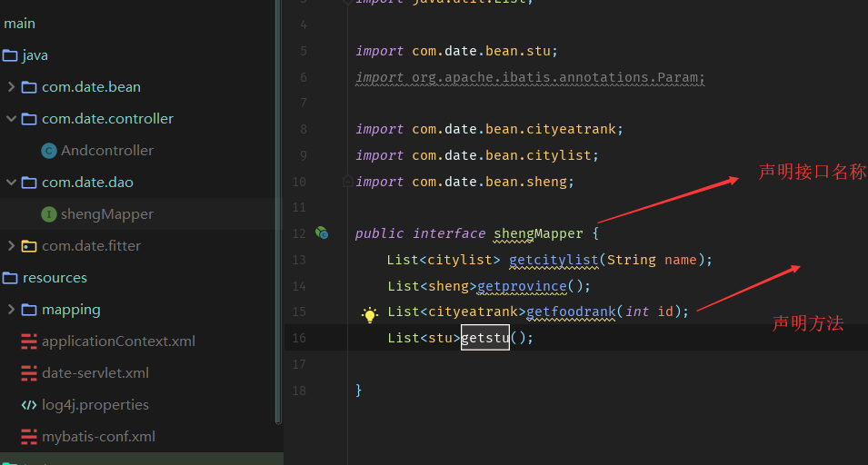The image size is (868, 465).
Task: Click the resources folder icon
Action: [x=10, y=278]
